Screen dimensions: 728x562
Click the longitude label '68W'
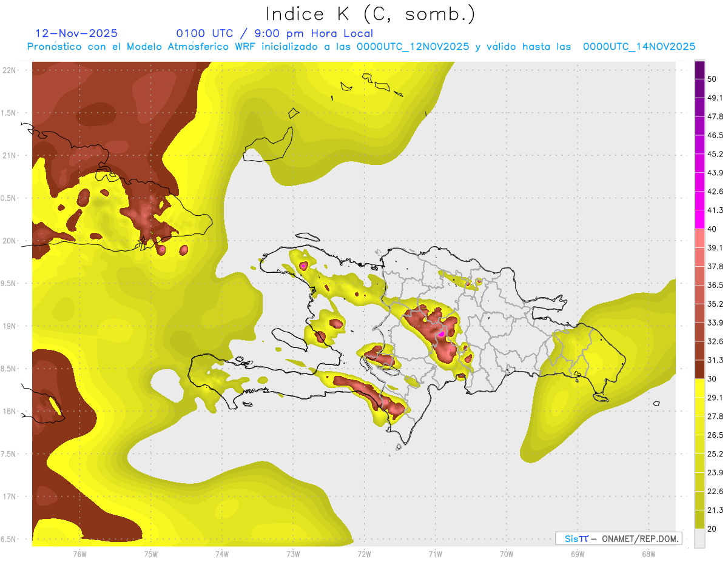point(649,554)
